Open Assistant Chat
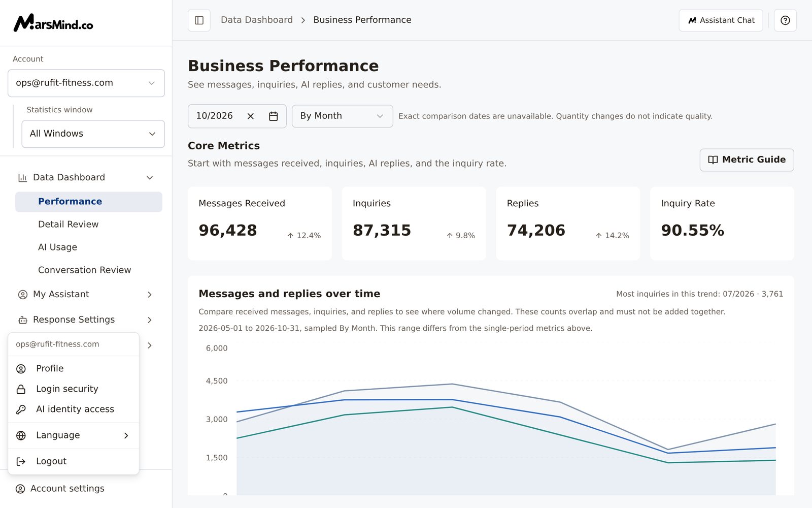Viewport: 812px width, 508px height. point(721,20)
